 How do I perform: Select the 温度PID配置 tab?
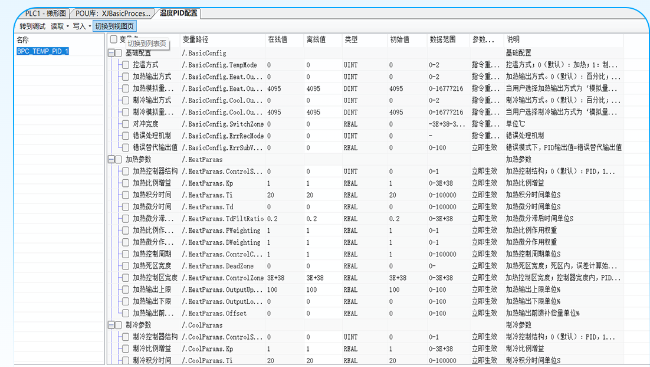(x=179, y=13)
